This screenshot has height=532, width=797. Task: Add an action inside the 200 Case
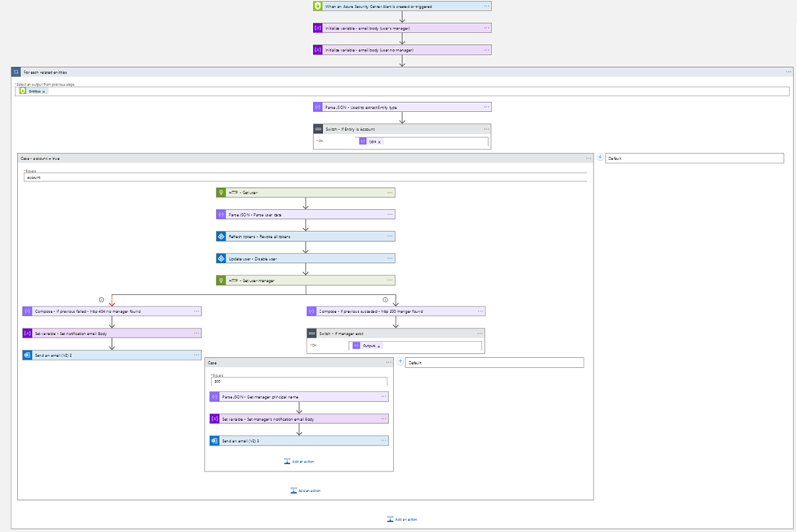click(x=299, y=462)
